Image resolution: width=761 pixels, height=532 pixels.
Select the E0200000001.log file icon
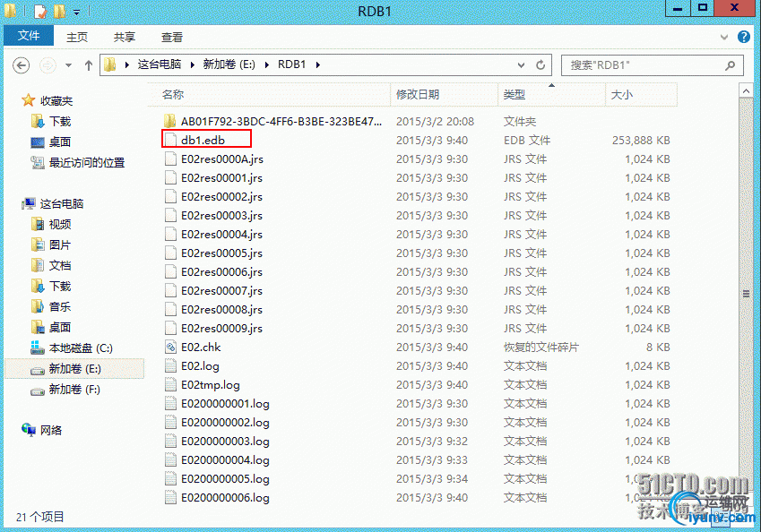[170, 403]
